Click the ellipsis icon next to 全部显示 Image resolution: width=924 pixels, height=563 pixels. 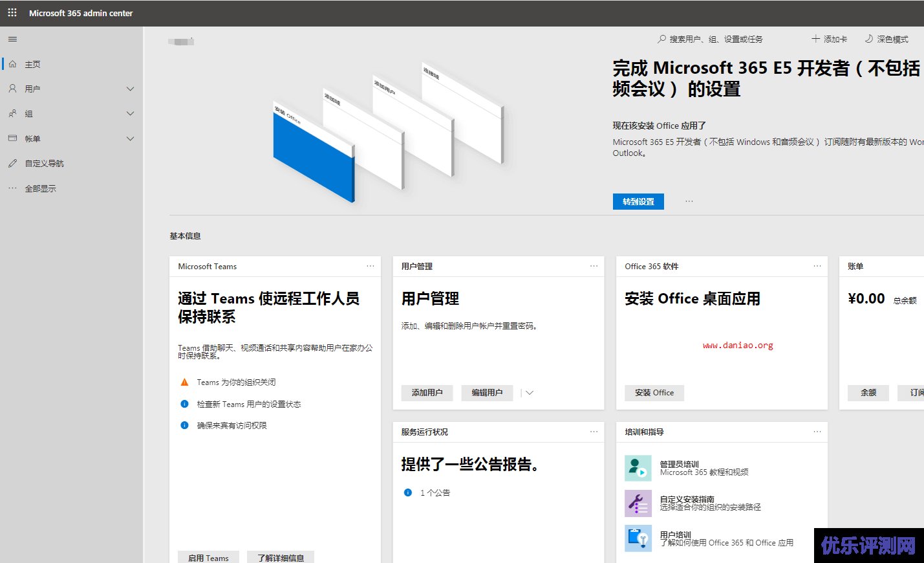click(12, 188)
